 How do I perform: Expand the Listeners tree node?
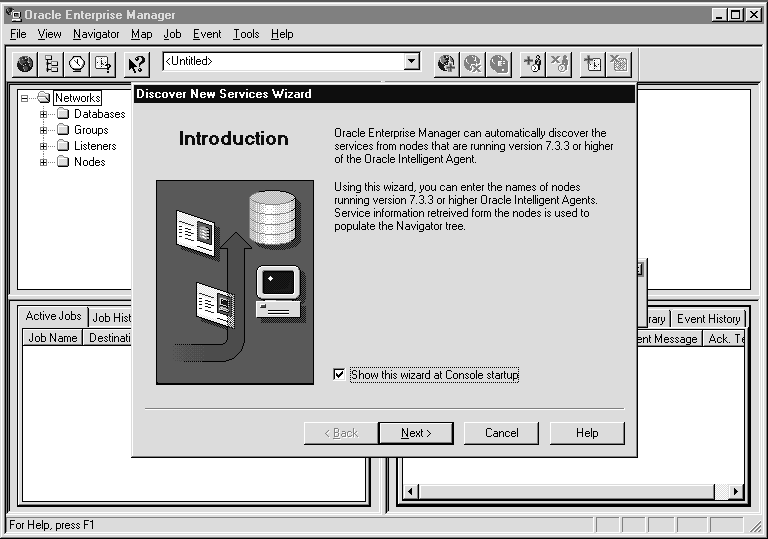pos(44,146)
